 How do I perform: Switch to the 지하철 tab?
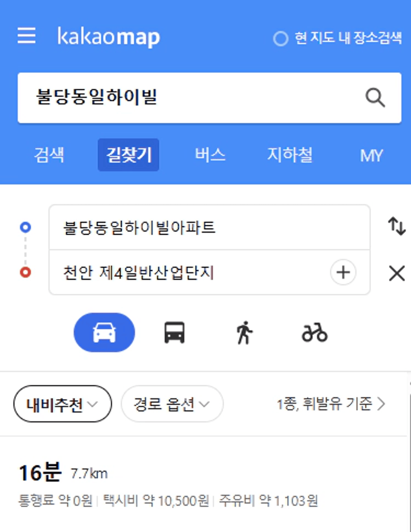click(290, 155)
